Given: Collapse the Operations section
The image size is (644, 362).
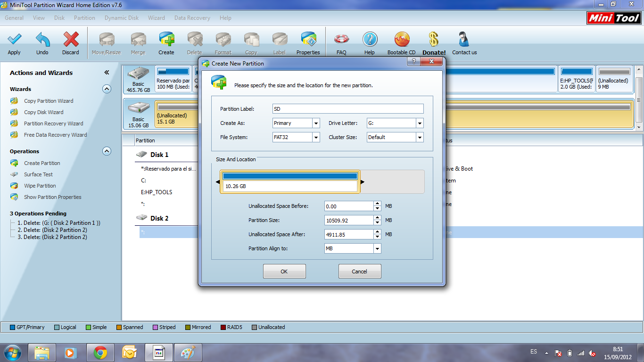Looking at the screenshot, I should pos(107,151).
